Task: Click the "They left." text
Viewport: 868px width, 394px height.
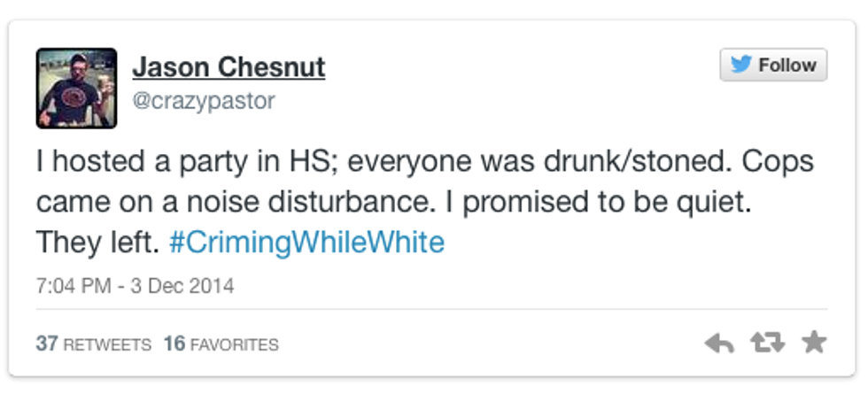Action: pos(97,242)
